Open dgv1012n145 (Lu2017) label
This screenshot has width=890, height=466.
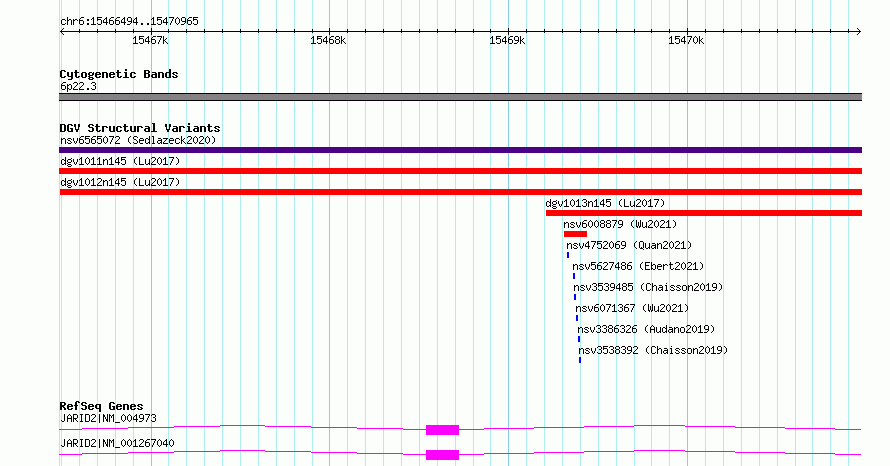click(120, 182)
